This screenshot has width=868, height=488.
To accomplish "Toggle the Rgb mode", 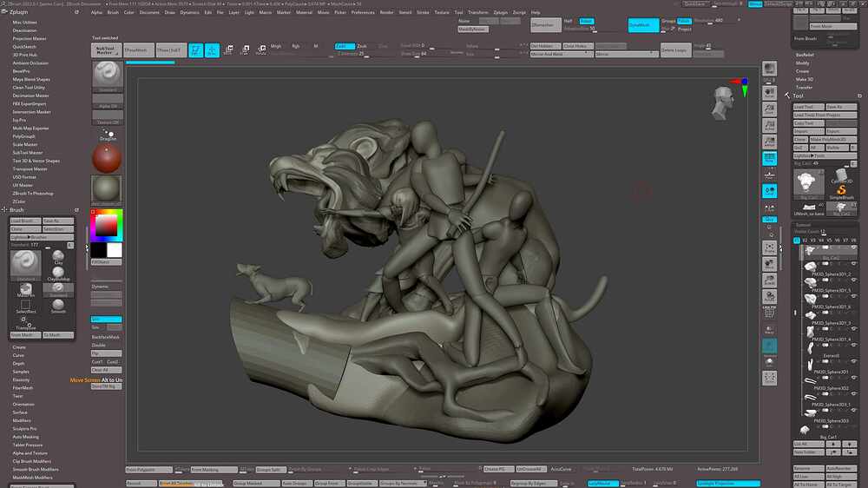I will (x=296, y=46).
